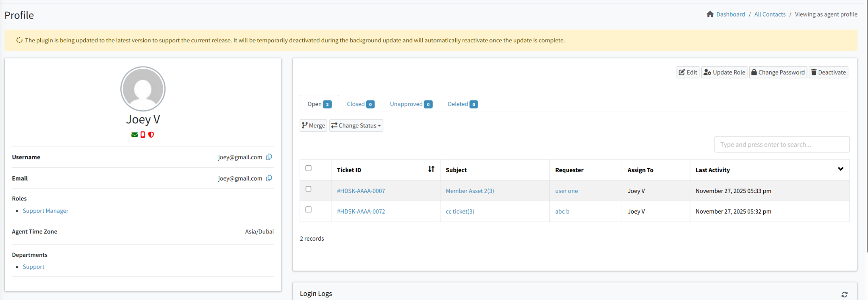Expand the Last Activity column chevron
This screenshot has height=300, width=868.
(840, 169)
